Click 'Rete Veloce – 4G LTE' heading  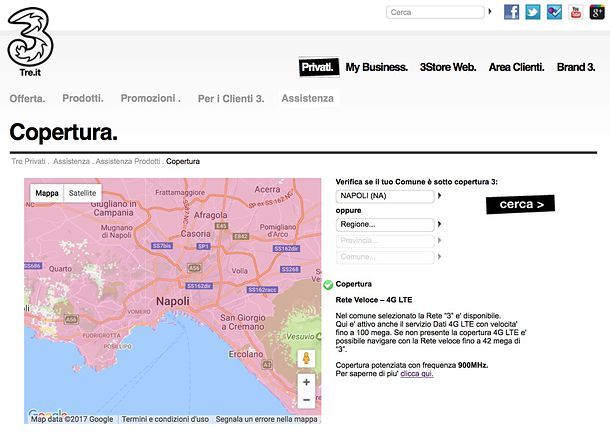click(x=374, y=300)
